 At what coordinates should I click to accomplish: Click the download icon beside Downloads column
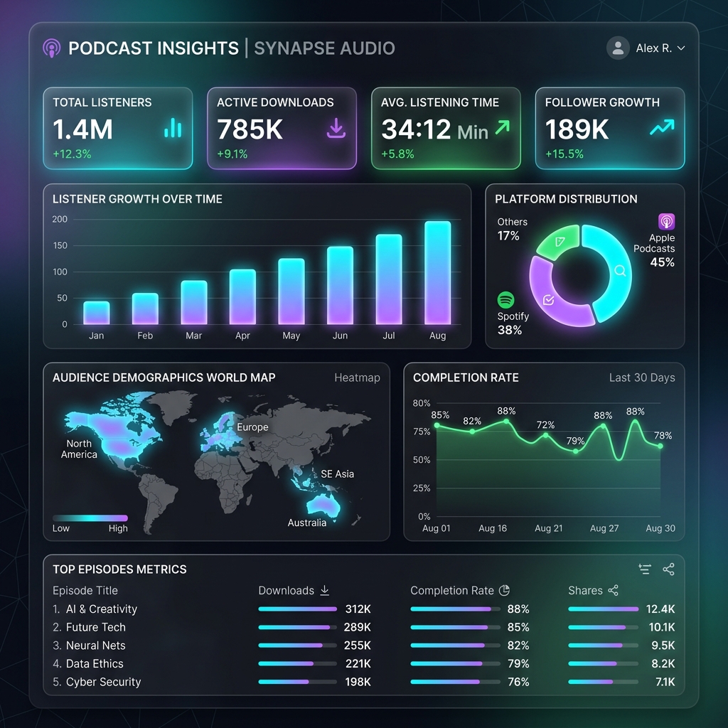coord(324,591)
